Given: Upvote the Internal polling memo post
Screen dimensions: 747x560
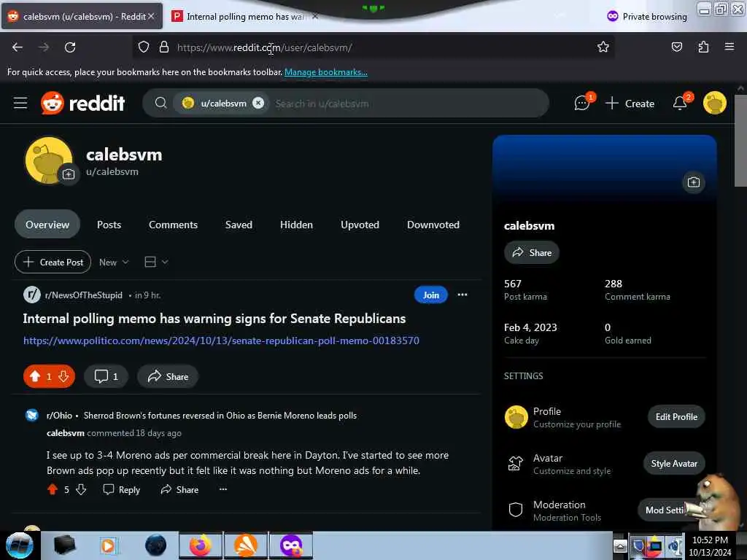Looking at the screenshot, I should coord(35,377).
